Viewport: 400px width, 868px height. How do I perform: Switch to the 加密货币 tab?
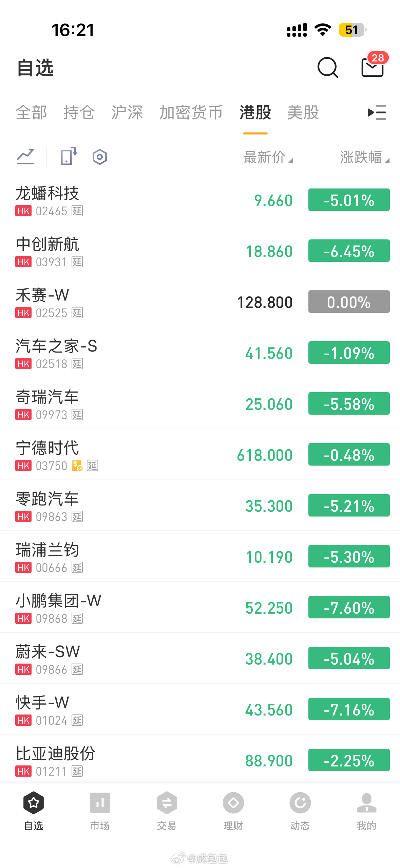point(191,112)
